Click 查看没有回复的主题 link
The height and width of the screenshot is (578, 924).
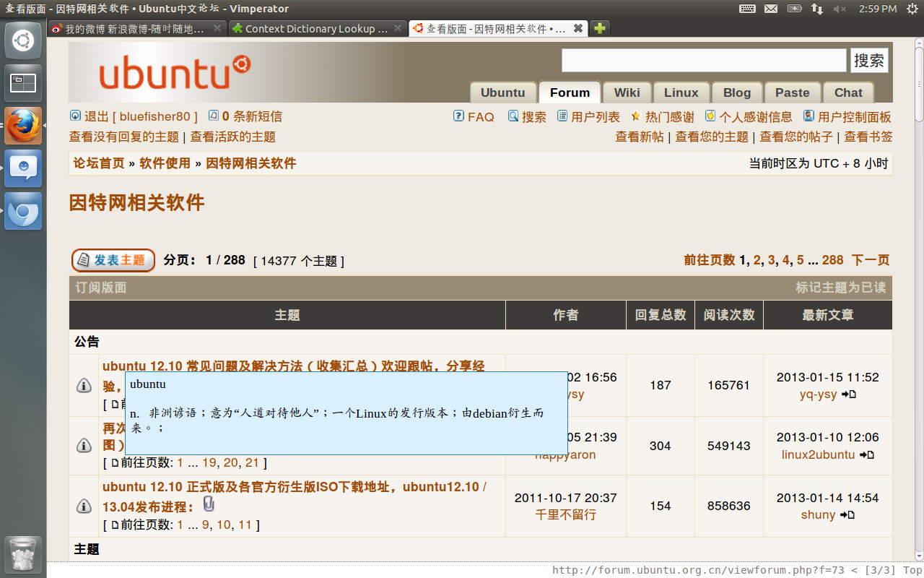(x=123, y=137)
